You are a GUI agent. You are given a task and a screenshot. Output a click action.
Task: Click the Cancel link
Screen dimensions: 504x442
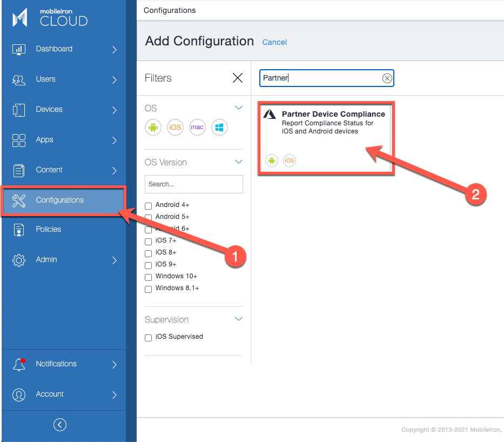(x=274, y=42)
